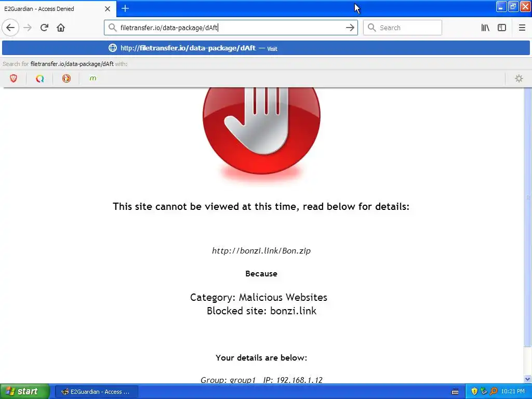The width and height of the screenshot is (532, 399).
Task: Open the Library bookshelf icon
Action: pos(485,28)
